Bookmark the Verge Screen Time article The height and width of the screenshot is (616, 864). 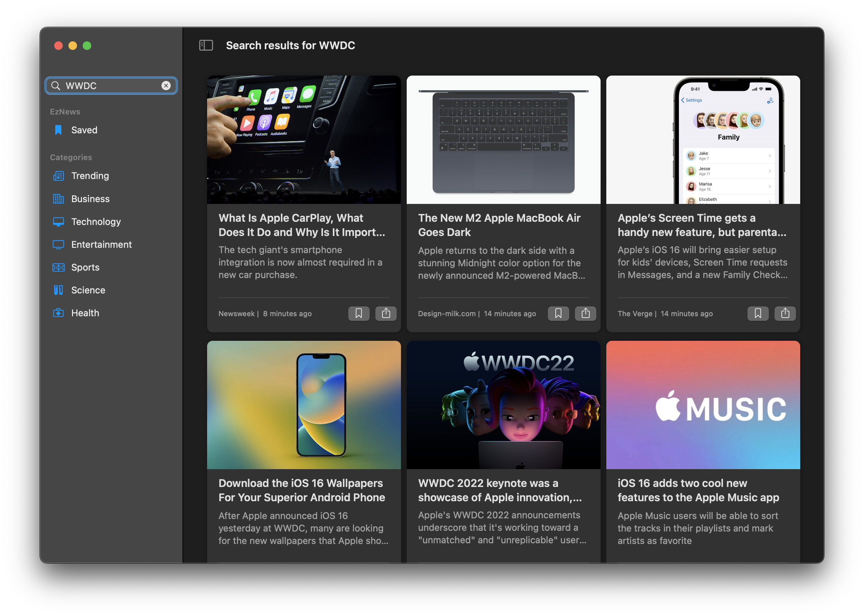(x=757, y=313)
